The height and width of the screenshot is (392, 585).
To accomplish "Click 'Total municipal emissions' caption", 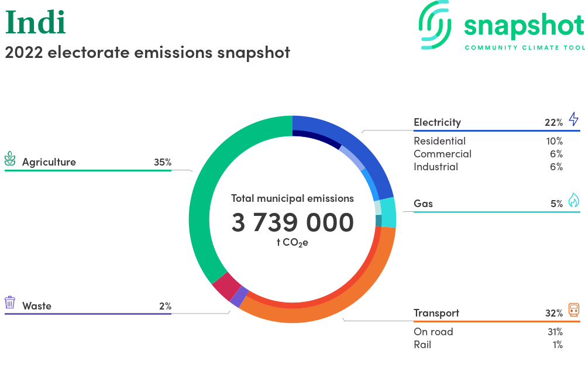I will click(292, 198).
